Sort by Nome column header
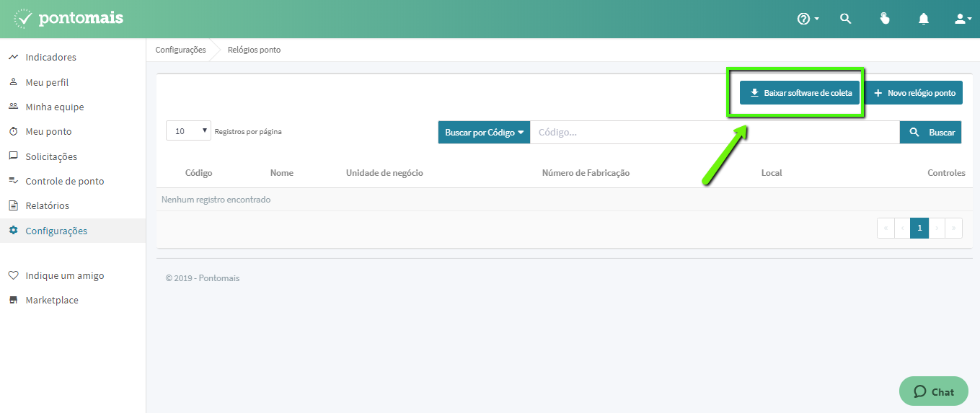This screenshot has width=980, height=413. point(282,173)
